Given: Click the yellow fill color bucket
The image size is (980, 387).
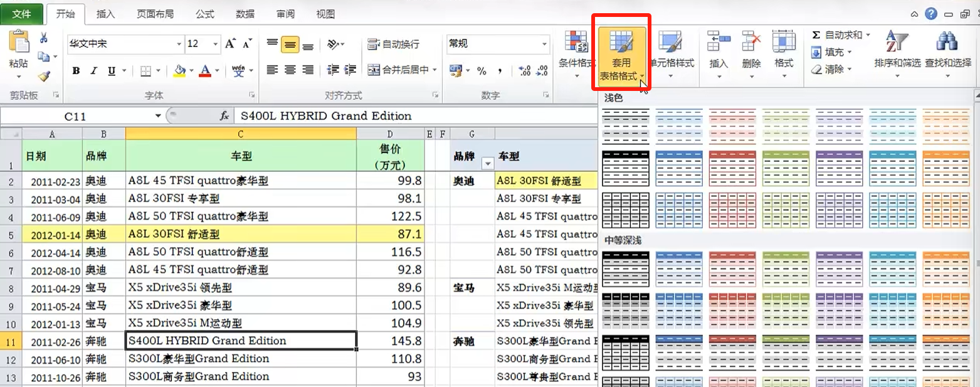Looking at the screenshot, I should 179,71.
